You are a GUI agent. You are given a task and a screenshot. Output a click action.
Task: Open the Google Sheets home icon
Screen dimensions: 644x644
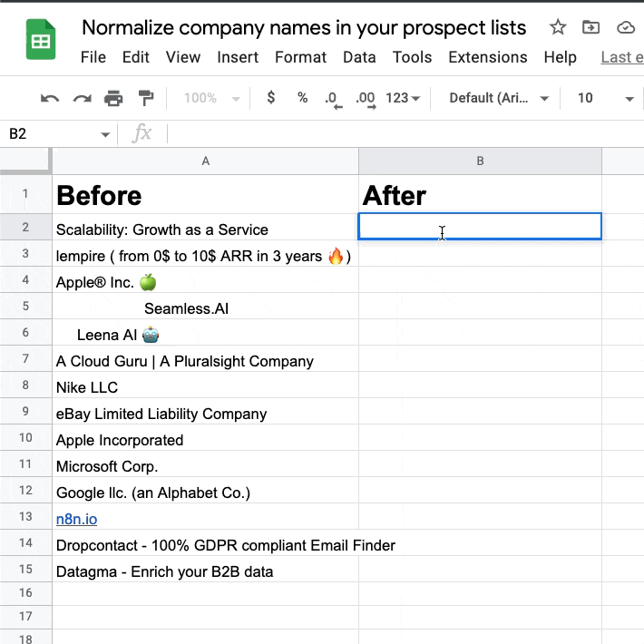point(41,39)
